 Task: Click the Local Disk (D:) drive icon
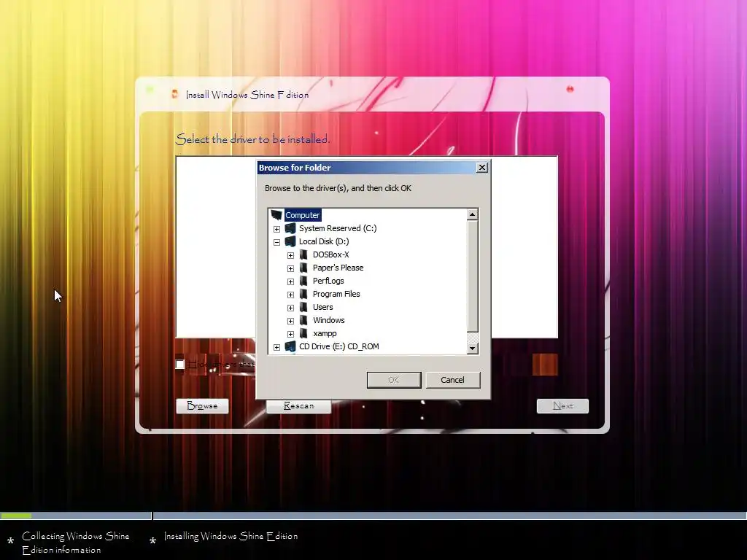click(290, 241)
